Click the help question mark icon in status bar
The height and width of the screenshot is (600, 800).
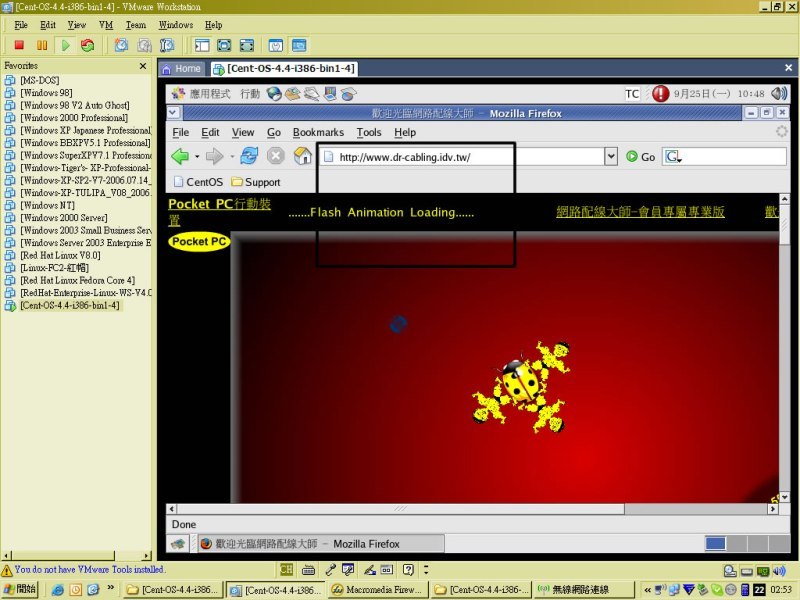click(408, 570)
